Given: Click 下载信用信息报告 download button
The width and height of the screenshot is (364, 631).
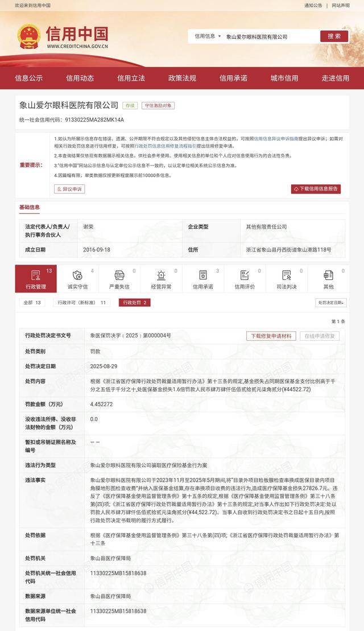Looking at the screenshot, I should coord(316,189).
